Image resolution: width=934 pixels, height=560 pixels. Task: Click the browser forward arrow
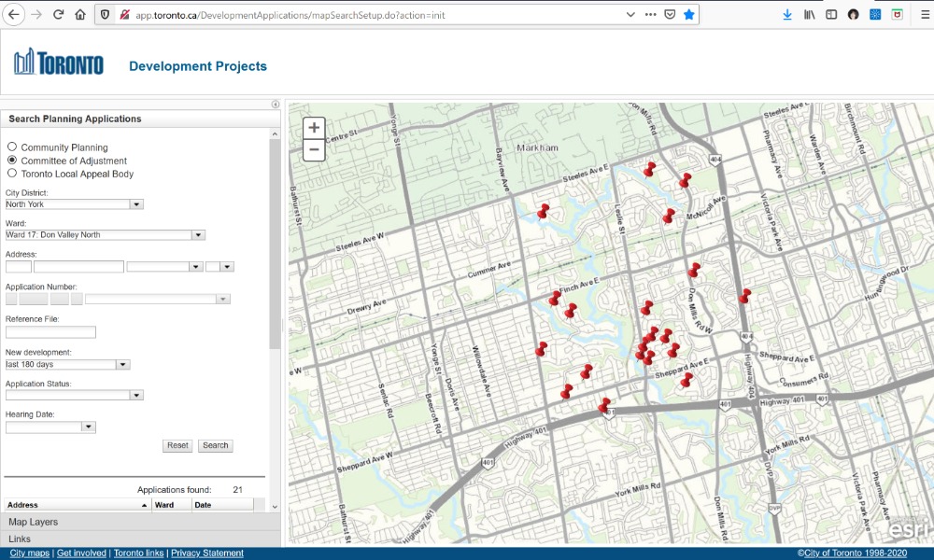coord(36,15)
